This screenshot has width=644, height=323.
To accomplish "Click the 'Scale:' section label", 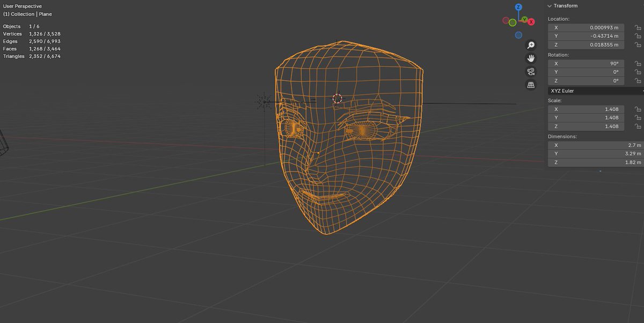I will click(x=555, y=101).
